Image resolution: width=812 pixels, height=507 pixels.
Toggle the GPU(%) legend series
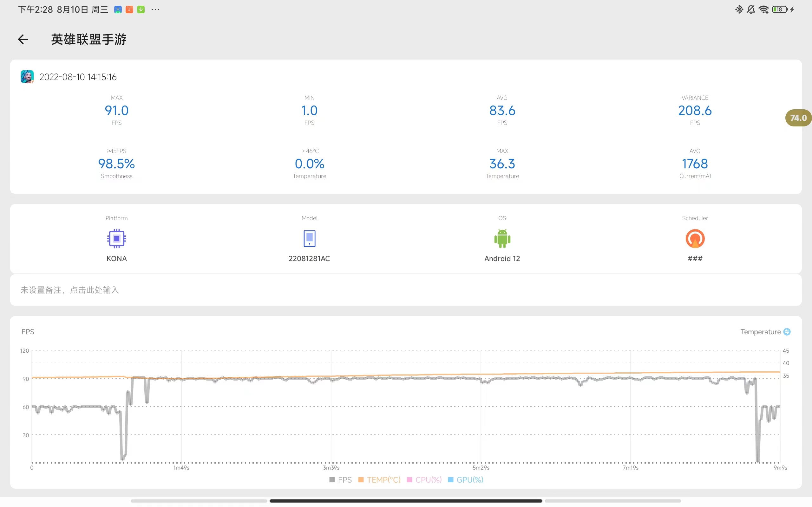pyautogui.click(x=466, y=479)
